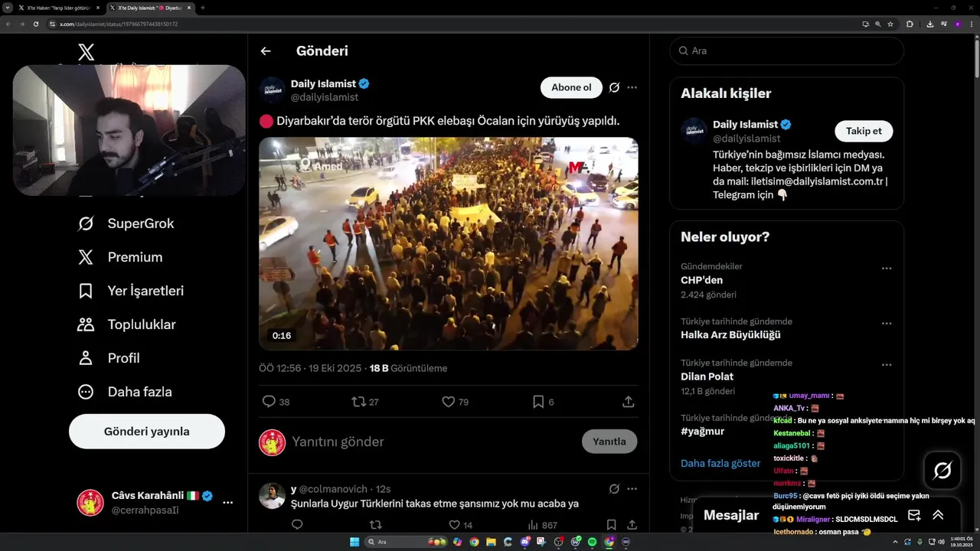Image resolution: width=980 pixels, height=551 pixels.
Task: Open more options on colmanovich's reply
Action: tap(632, 488)
